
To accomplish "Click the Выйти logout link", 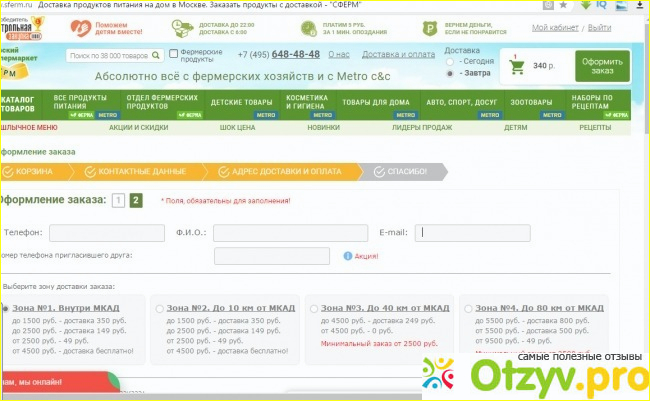I will click(599, 28).
